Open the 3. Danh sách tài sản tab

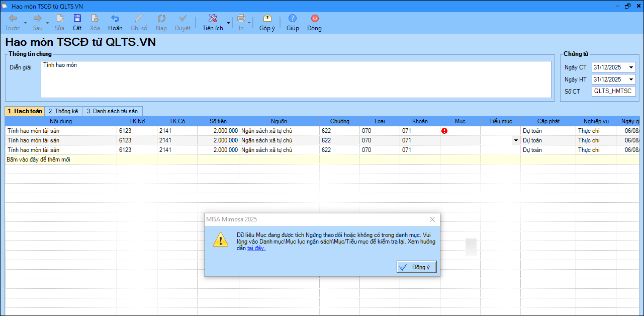coord(113,111)
